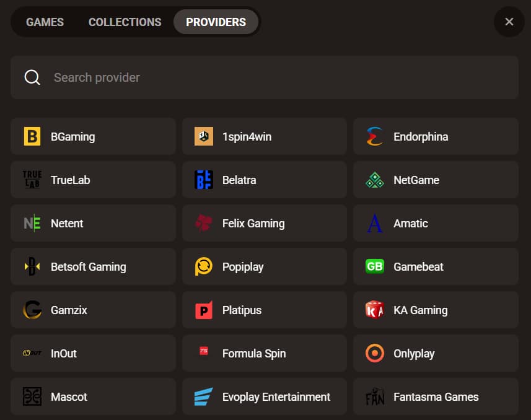Click the Fantasma Games FAN logo
Screen dimensions: 531x420
click(x=374, y=396)
